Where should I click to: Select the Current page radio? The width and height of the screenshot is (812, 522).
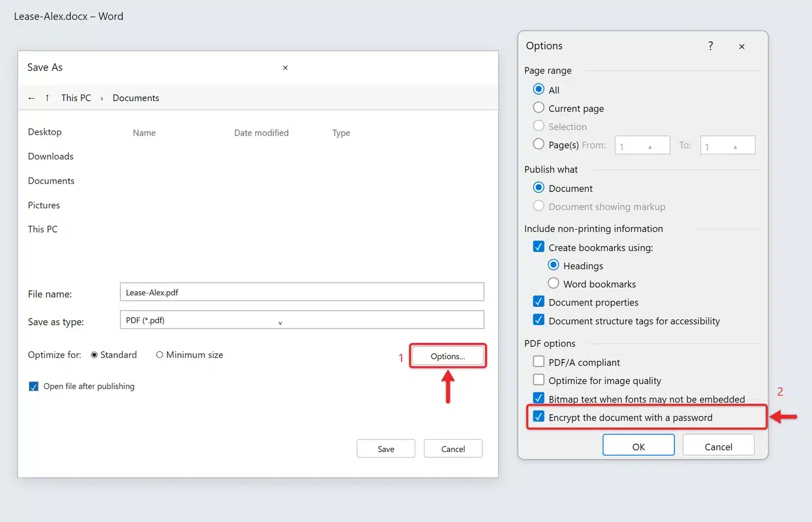(x=538, y=108)
